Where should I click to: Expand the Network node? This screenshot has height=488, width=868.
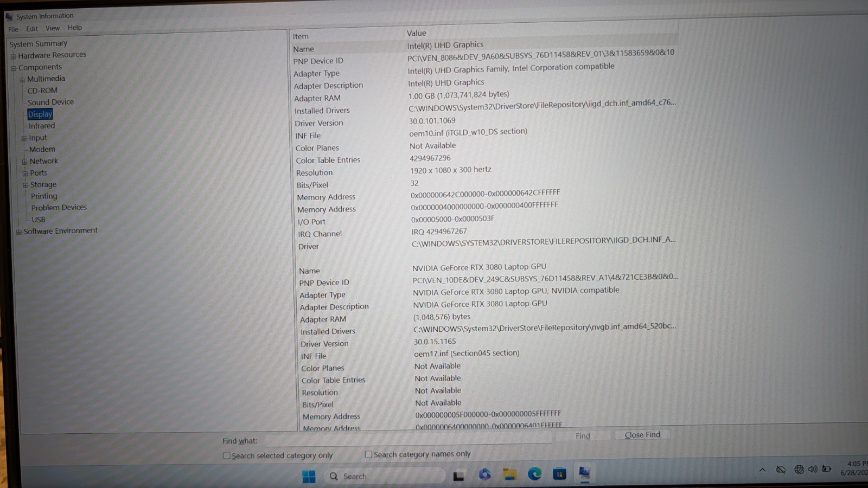coord(24,162)
